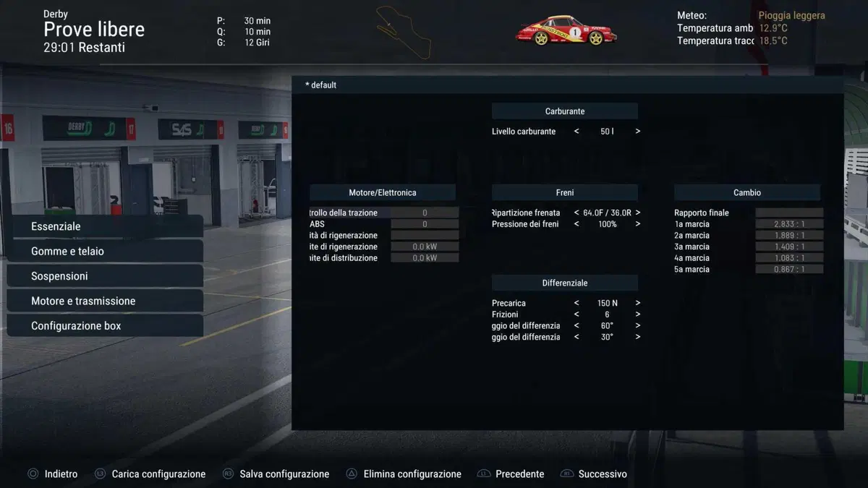Raise Pressione dei freni value

637,224
